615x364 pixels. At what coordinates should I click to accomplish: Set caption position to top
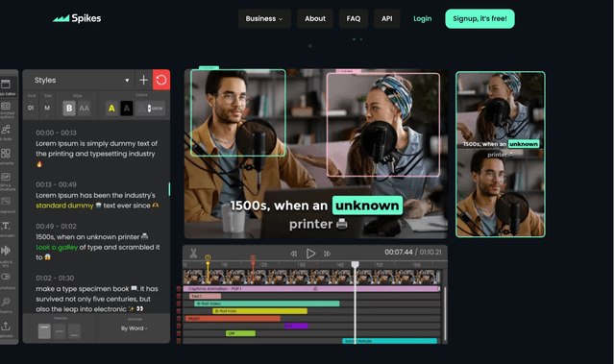tap(44, 331)
